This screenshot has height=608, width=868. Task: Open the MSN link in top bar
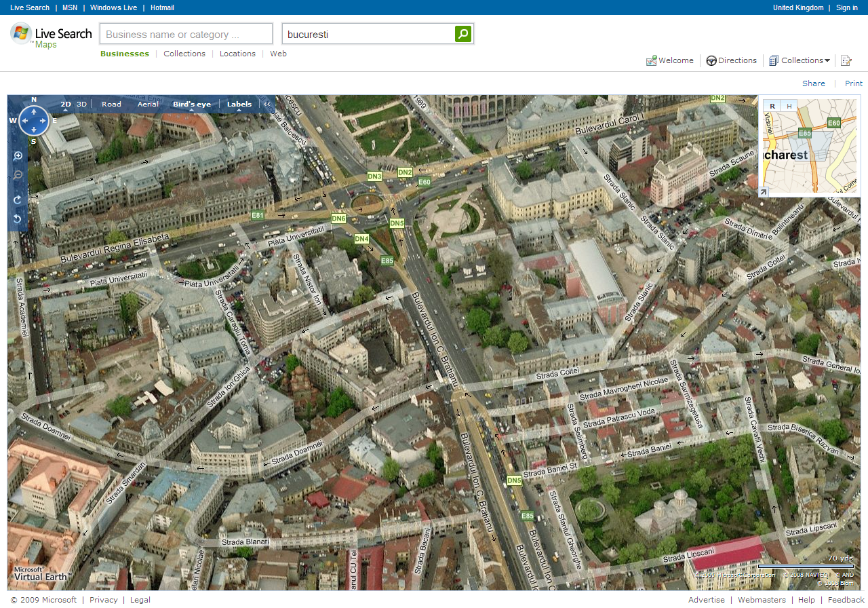pos(70,7)
